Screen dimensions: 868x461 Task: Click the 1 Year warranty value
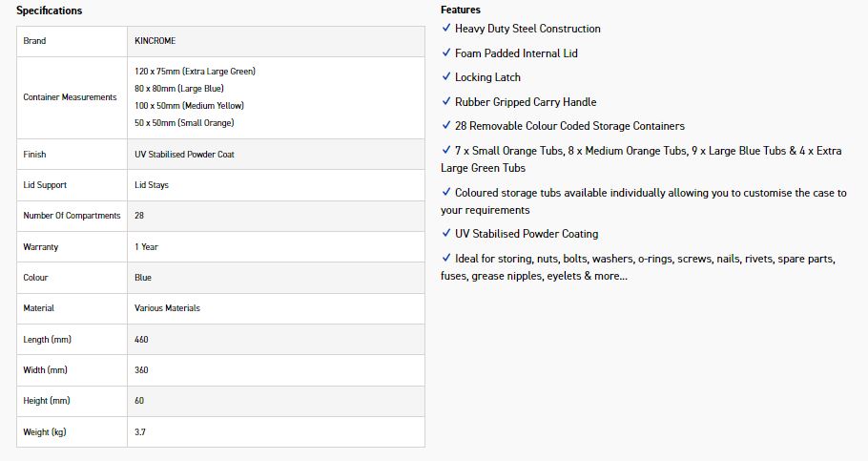[x=146, y=246]
